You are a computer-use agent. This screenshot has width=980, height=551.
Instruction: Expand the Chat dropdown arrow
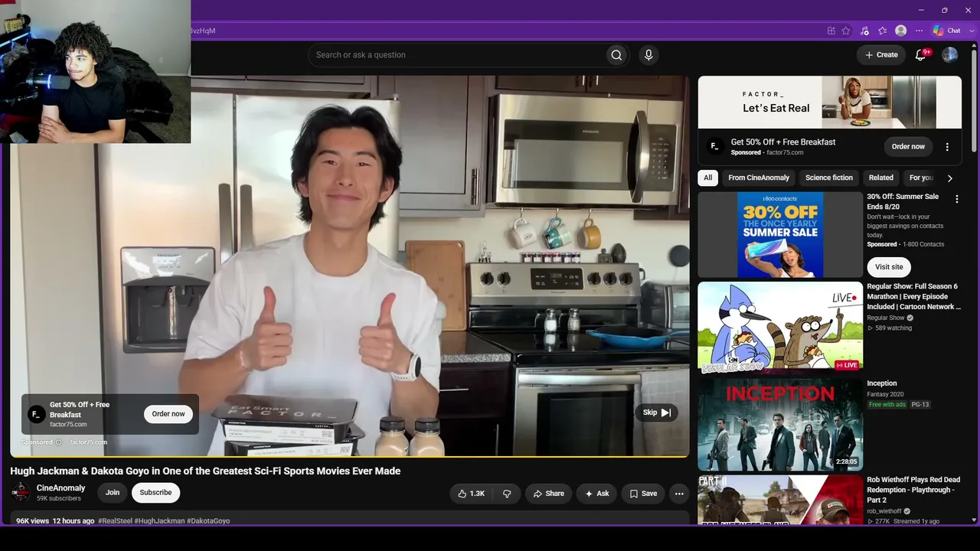970,31
